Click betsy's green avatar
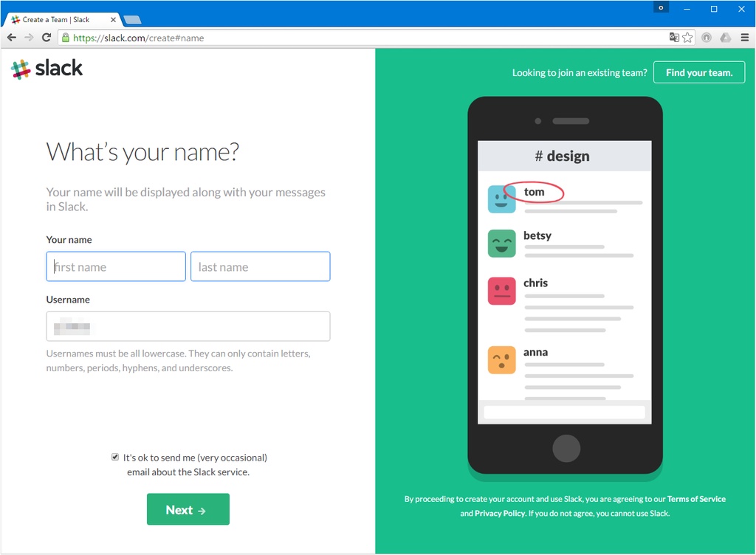The height and width of the screenshot is (555, 756). point(501,244)
